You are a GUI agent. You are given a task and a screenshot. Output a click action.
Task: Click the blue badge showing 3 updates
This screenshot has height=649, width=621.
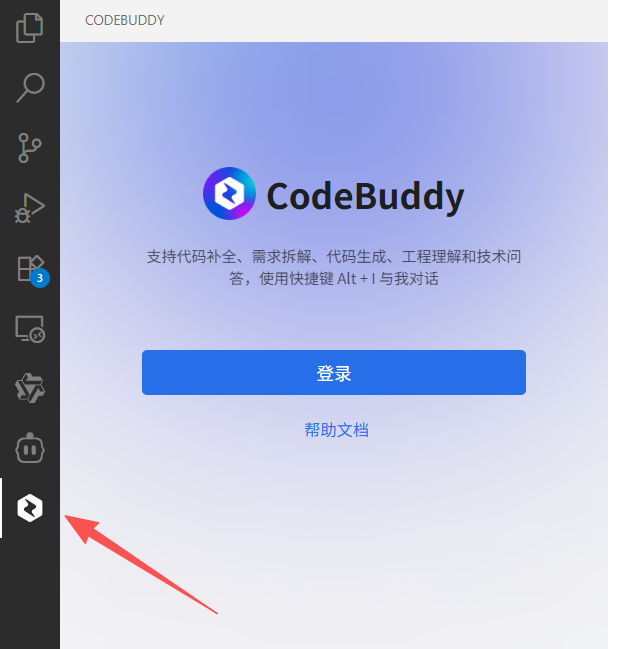[x=40, y=278]
